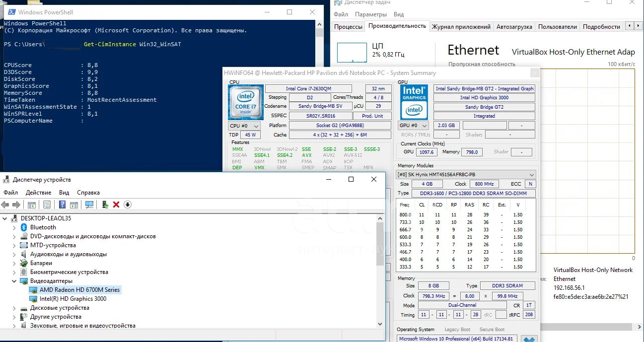Click the Bluetooth icon in the device tree

(x=23, y=227)
